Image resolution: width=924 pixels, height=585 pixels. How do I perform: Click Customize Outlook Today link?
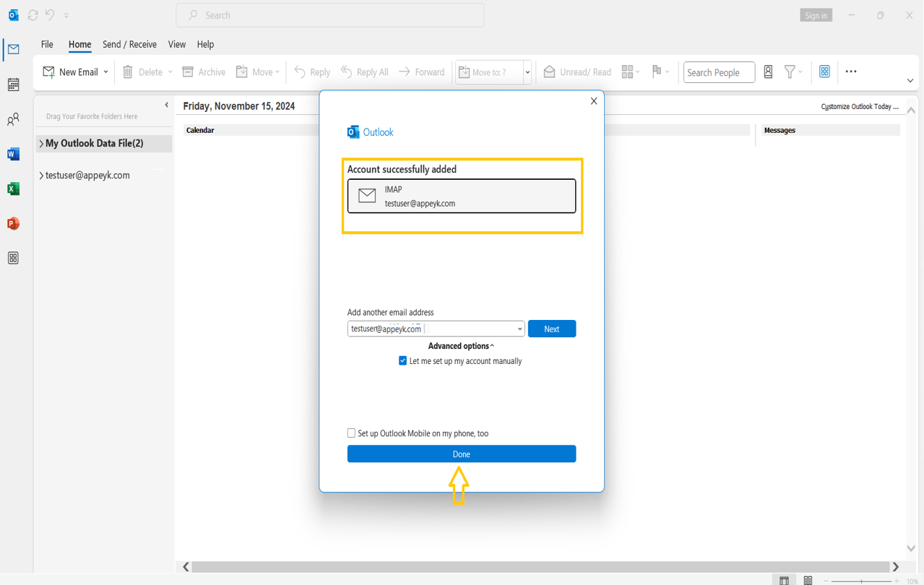tap(860, 107)
